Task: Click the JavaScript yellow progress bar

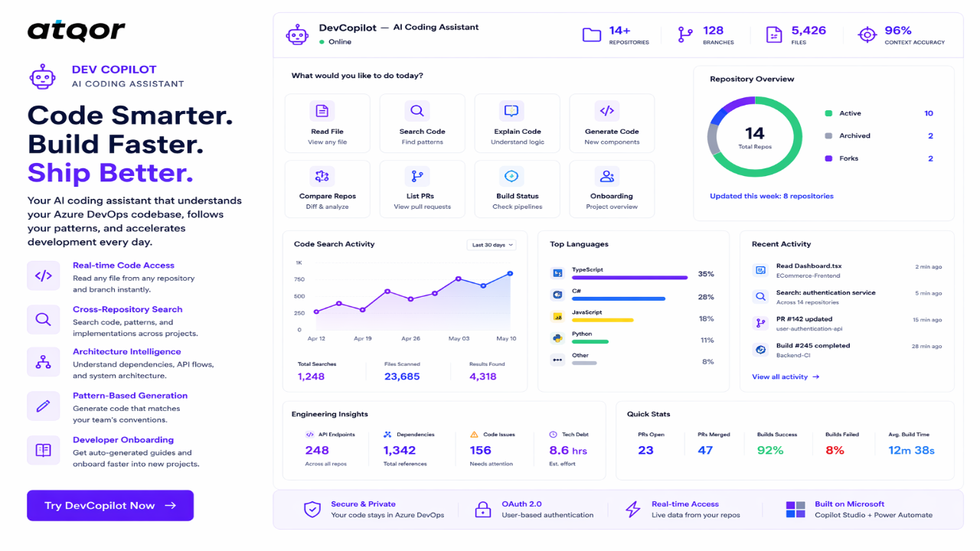Action: point(603,320)
